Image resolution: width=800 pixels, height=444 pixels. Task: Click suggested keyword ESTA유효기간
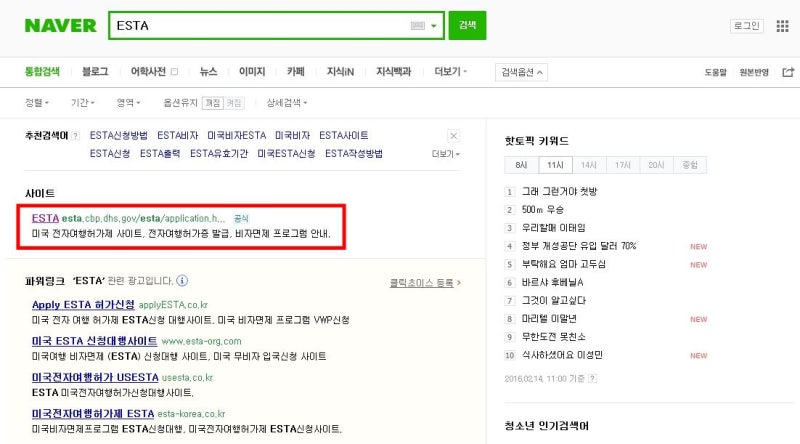point(219,154)
